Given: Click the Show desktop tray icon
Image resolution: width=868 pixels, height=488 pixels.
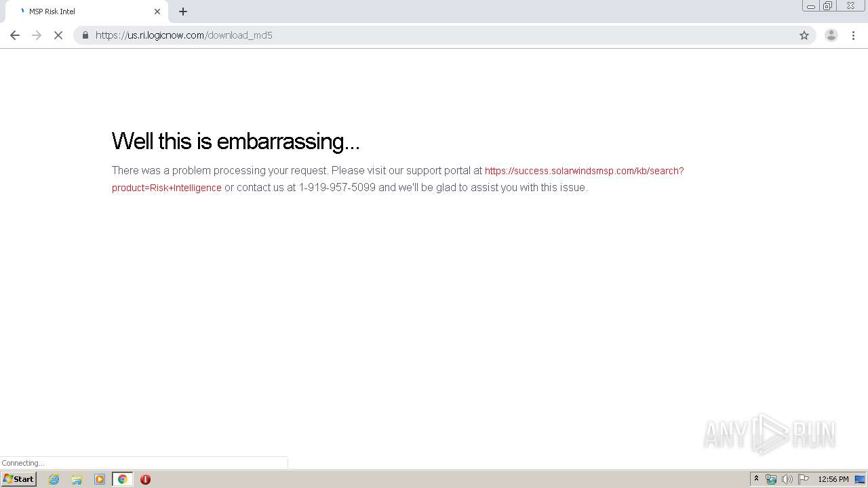Looking at the screenshot, I should tap(861, 479).
